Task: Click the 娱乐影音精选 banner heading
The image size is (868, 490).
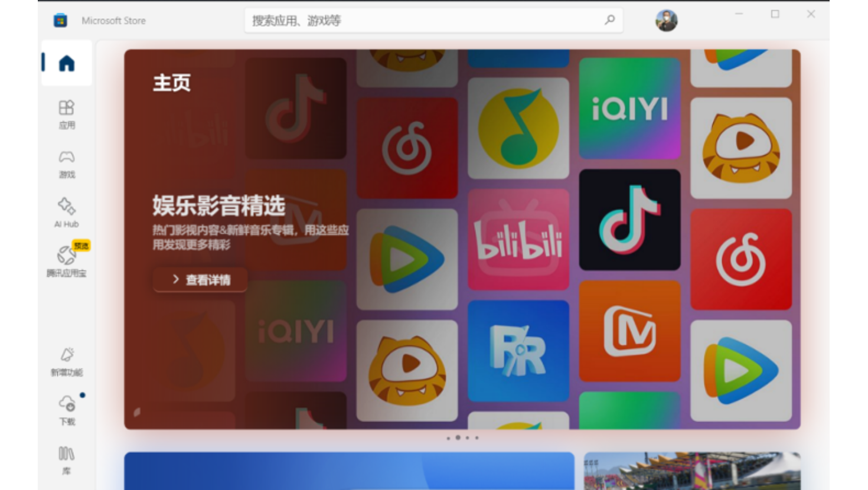Action: point(219,205)
